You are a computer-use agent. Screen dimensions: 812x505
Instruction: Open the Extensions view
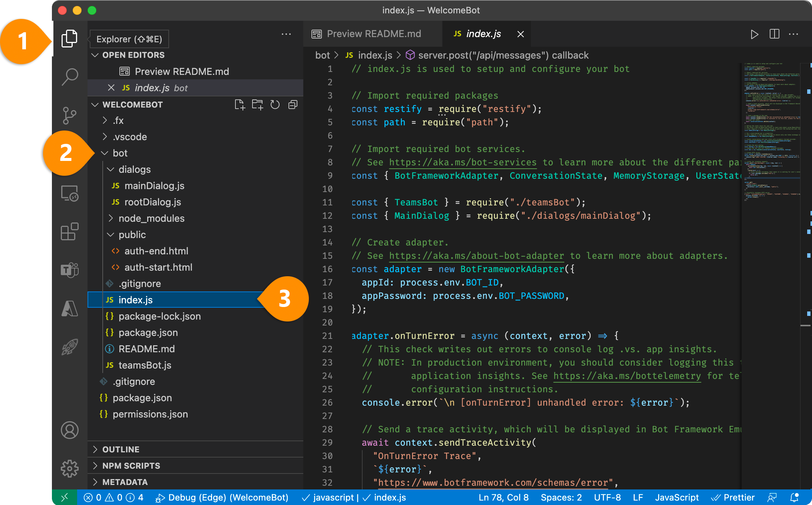coord(69,232)
